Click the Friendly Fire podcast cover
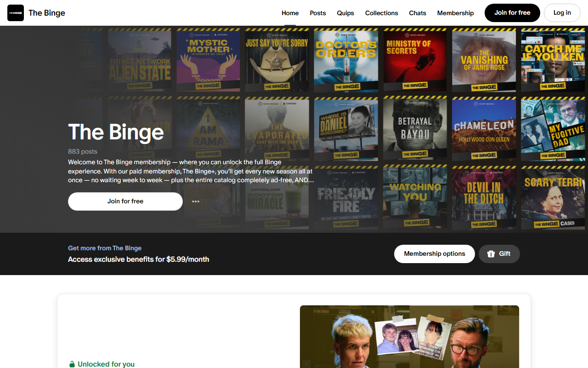 pos(346,198)
